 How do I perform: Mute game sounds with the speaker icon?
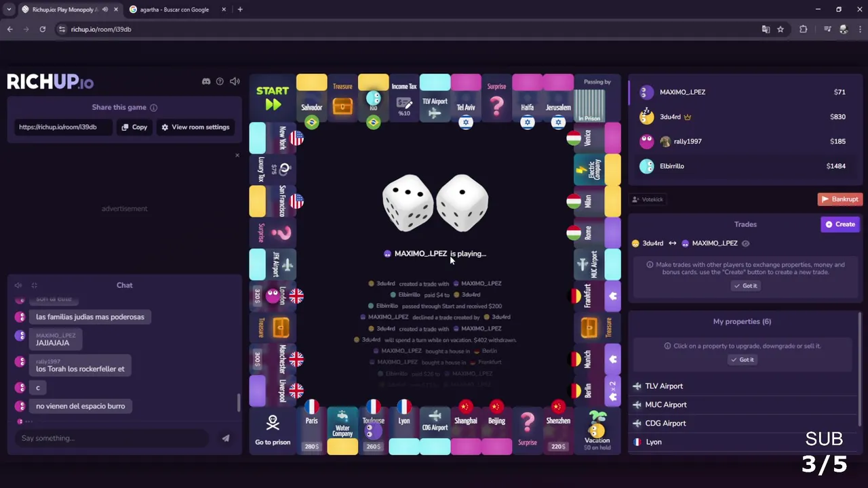click(235, 81)
